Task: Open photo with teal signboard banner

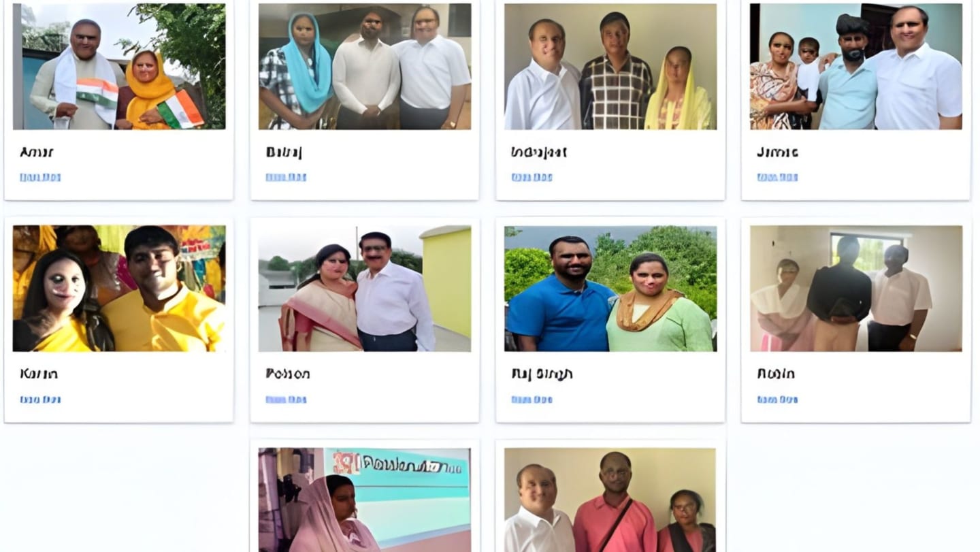Action: click(365, 500)
